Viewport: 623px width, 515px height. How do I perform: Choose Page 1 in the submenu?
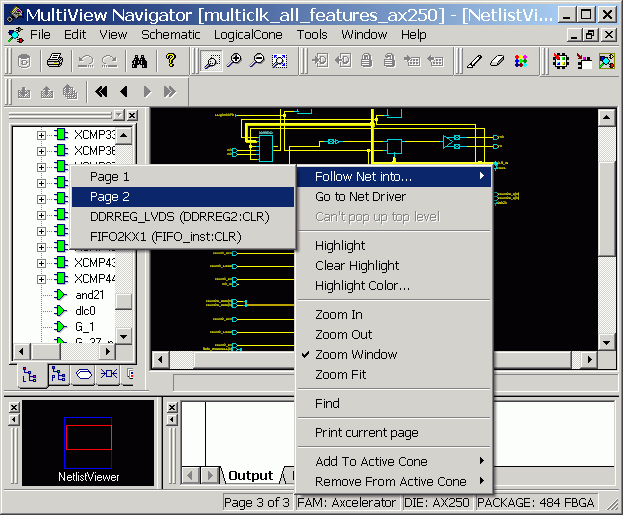point(183,177)
